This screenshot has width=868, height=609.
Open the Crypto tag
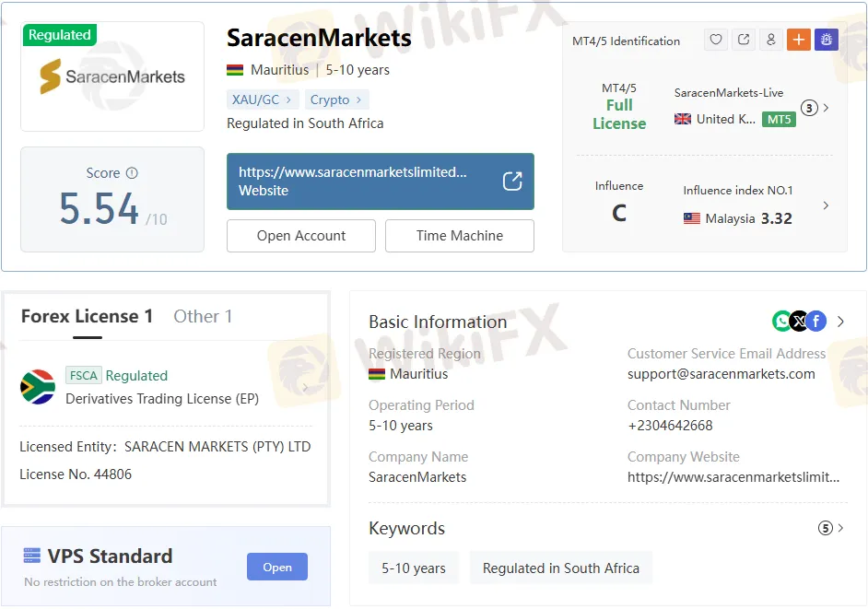tap(336, 100)
